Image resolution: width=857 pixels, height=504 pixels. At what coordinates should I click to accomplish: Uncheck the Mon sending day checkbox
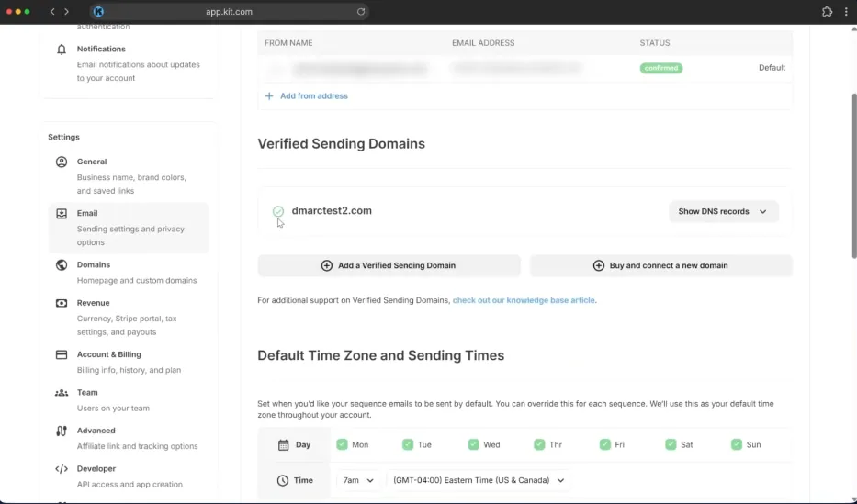point(342,444)
